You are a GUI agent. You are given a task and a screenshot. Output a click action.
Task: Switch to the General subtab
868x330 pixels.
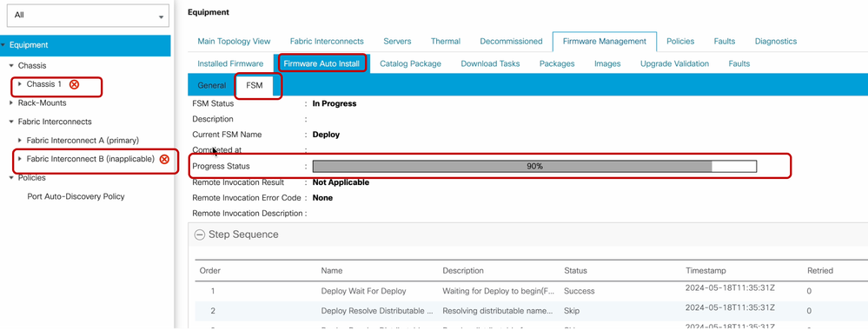211,85
